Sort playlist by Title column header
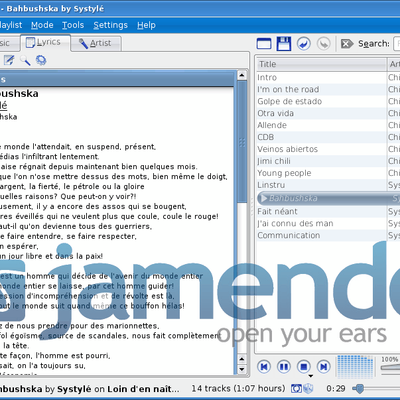 pos(321,64)
